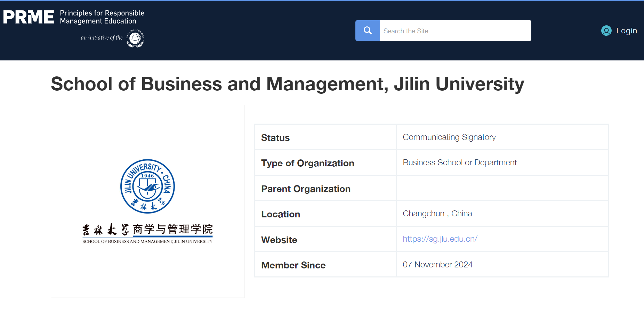The image size is (644, 316).
Task: Click the Business School or Department value
Action: click(459, 163)
